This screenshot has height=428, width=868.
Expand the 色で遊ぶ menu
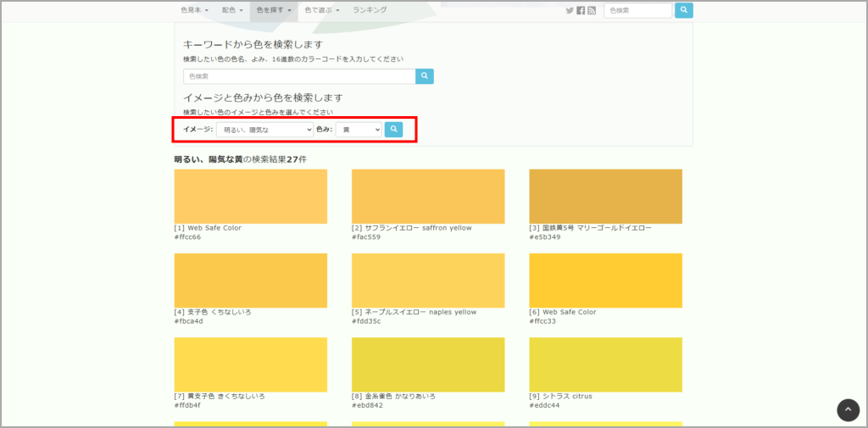pos(322,10)
